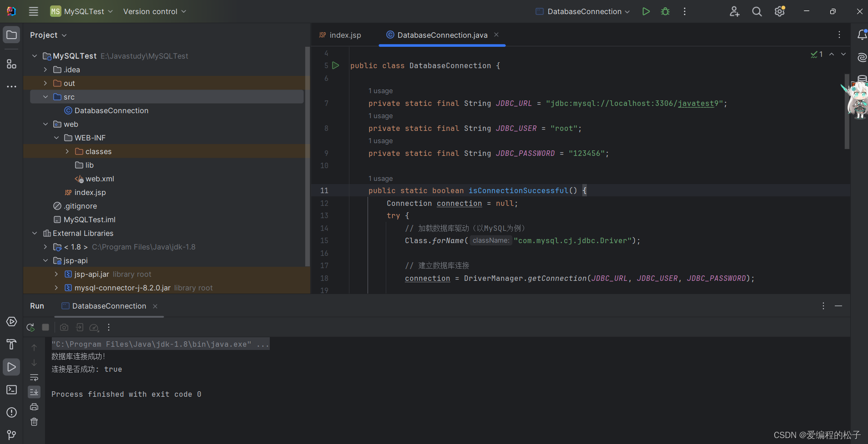Expand the out folder
868x444 pixels.
[45, 83]
